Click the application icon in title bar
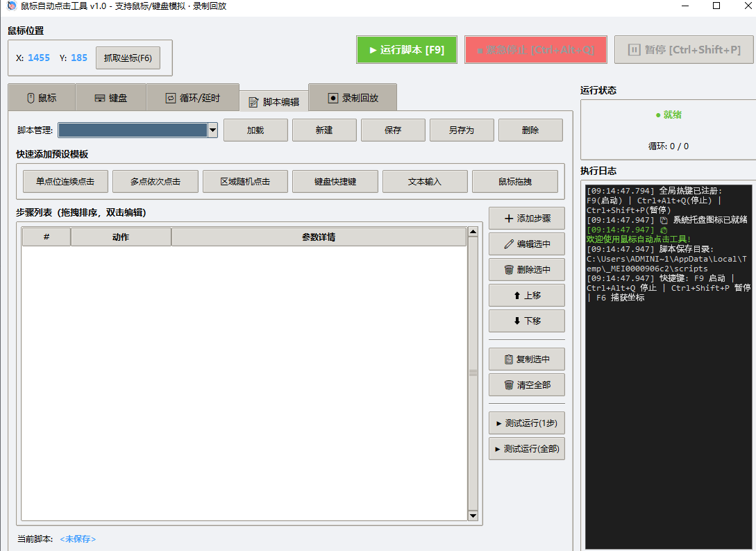The image size is (756, 551). coord(11,6)
